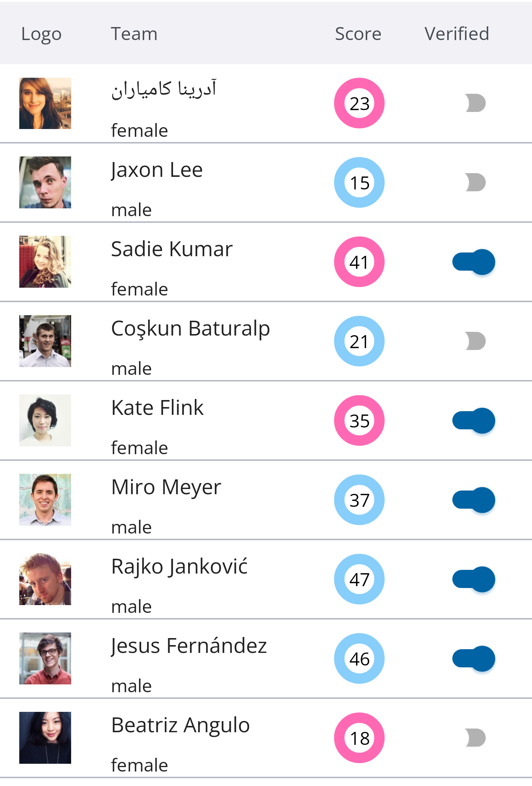Image resolution: width=532 pixels, height=786 pixels.
Task: Click the pink score badge showing 18
Action: [x=359, y=738]
